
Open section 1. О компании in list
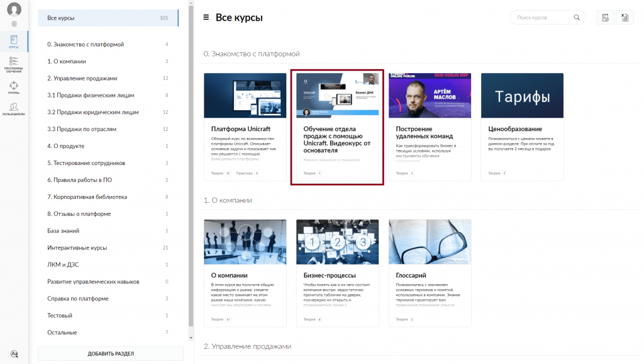tap(108, 61)
